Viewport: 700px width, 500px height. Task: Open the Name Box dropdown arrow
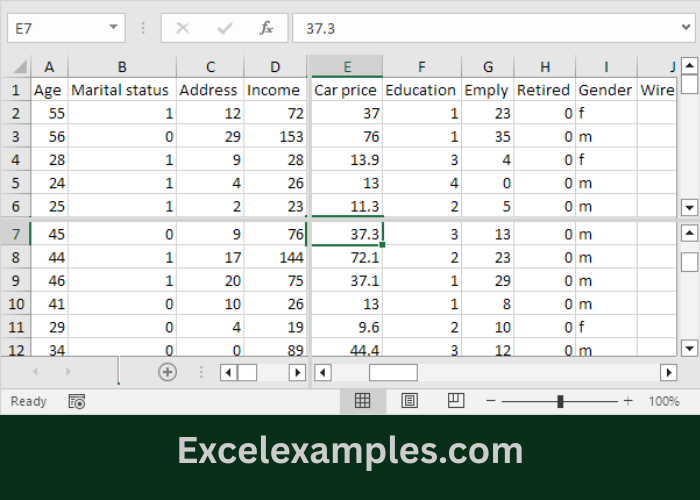click(112, 28)
